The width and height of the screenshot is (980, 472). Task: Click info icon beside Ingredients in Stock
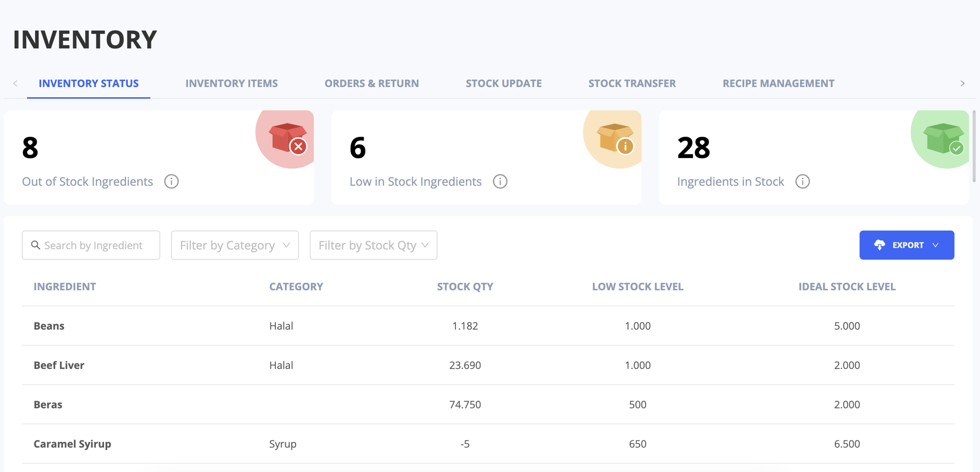(x=802, y=181)
